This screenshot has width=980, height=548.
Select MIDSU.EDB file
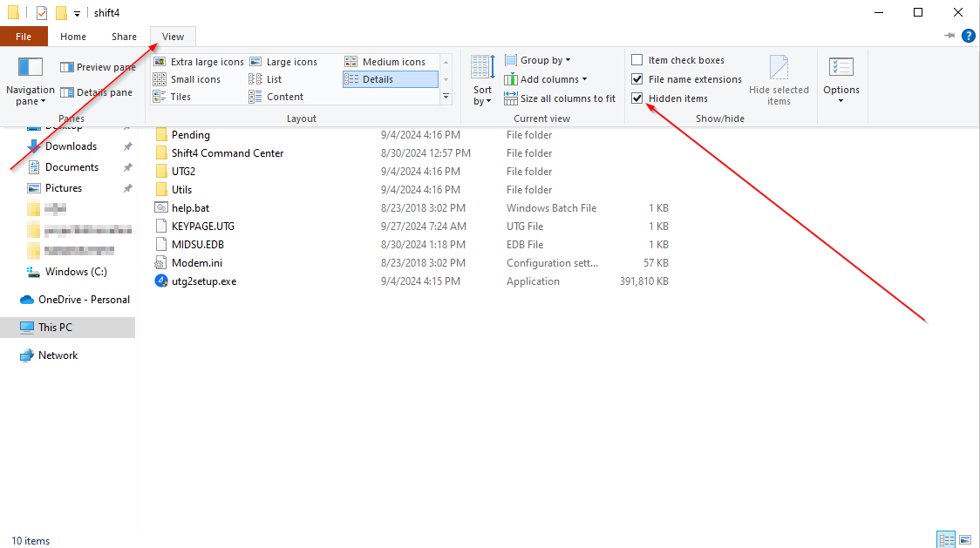point(198,244)
